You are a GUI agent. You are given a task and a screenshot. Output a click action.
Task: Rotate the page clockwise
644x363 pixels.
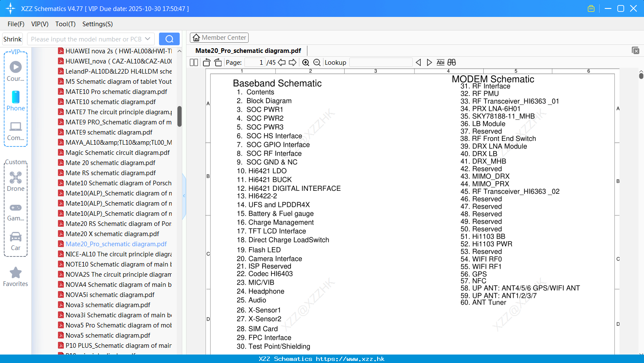218,63
